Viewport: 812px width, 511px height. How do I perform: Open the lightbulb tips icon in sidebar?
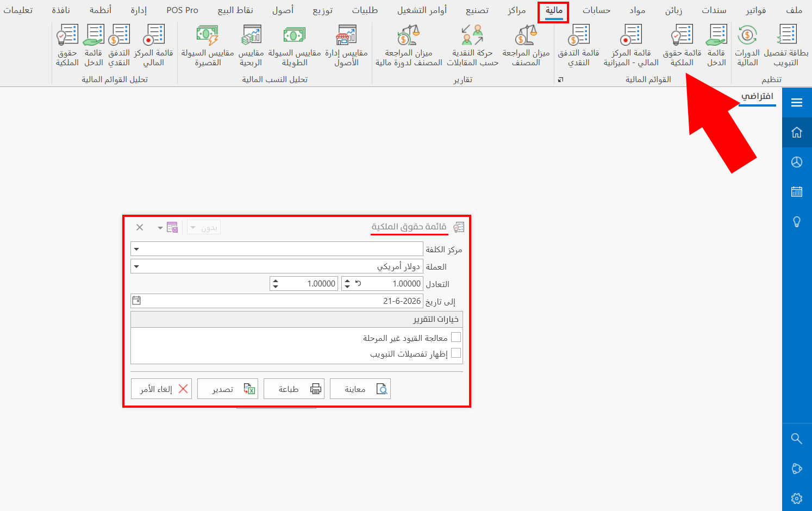coord(797,222)
